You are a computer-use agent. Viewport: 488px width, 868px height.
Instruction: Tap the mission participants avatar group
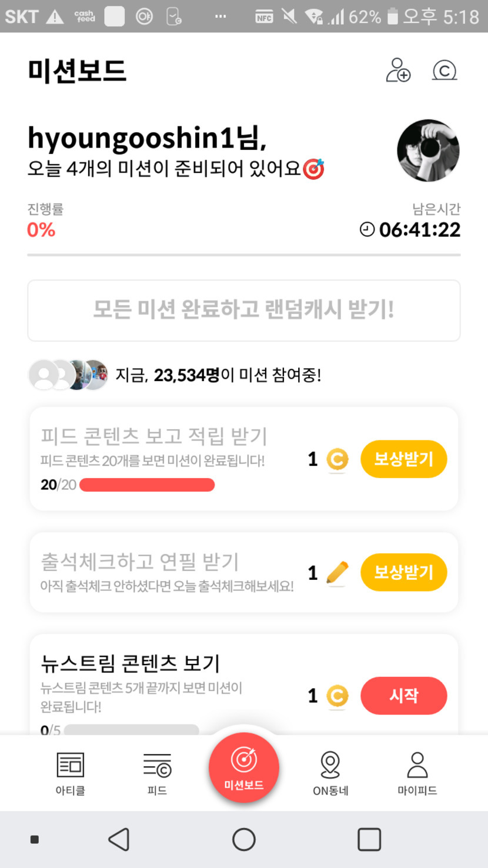pos(68,375)
